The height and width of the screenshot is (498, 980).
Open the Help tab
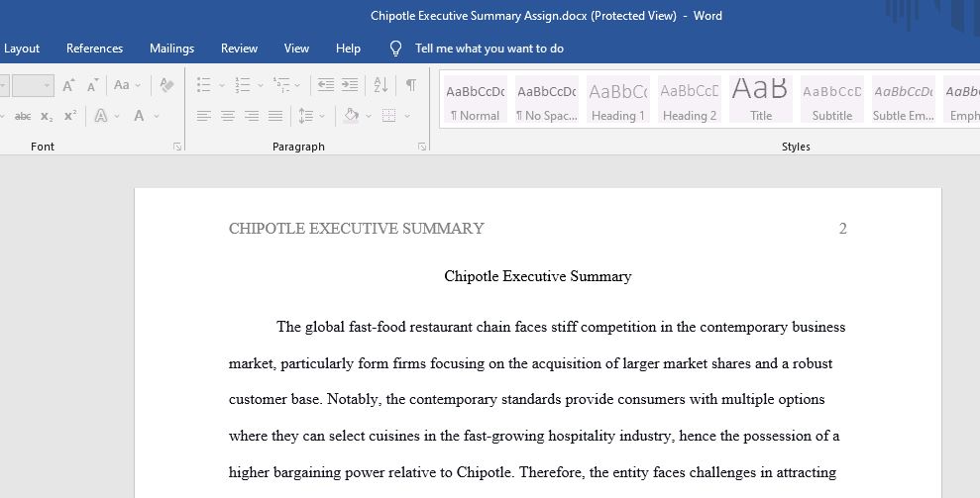coord(348,49)
